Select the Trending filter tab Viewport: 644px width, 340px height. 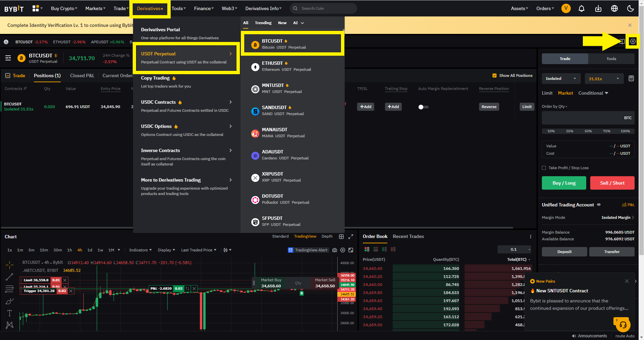tap(263, 23)
